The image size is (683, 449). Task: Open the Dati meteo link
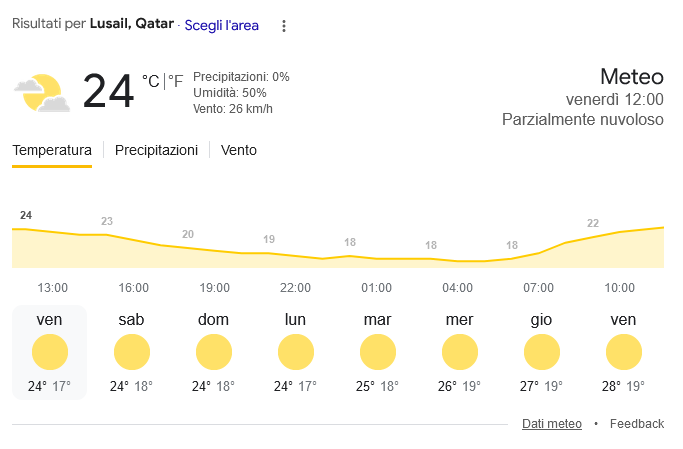[551, 424]
